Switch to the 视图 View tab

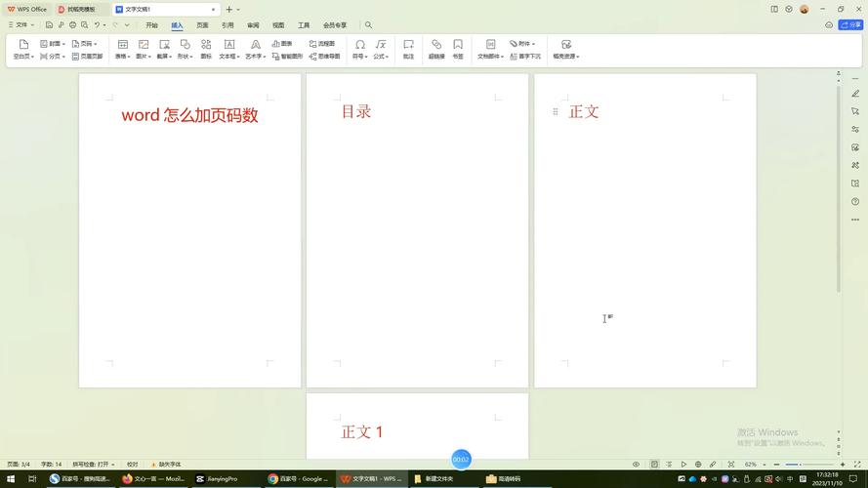click(x=278, y=25)
